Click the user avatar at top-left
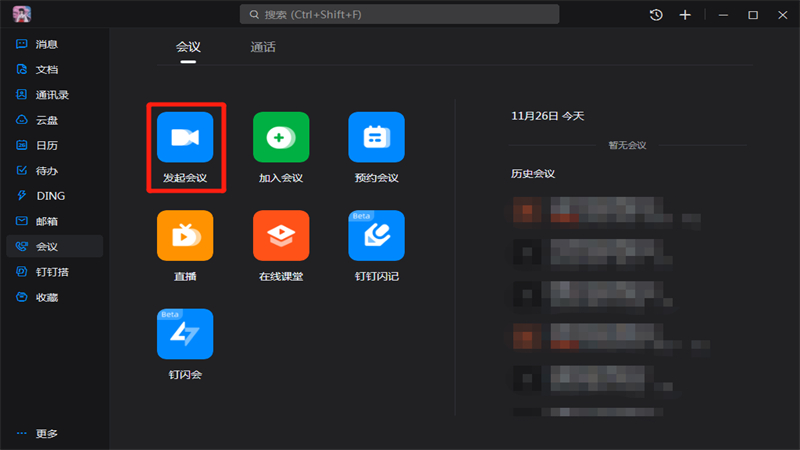Viewport: 800px width, 450px height. (22, 14)
